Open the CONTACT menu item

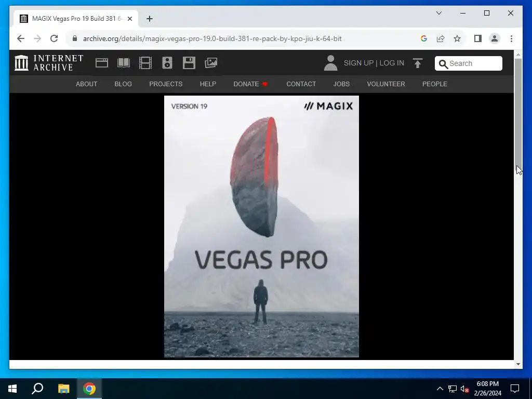[301, 84]
